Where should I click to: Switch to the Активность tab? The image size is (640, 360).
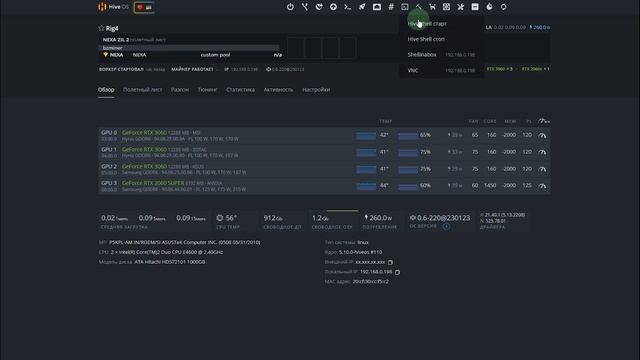278,89
